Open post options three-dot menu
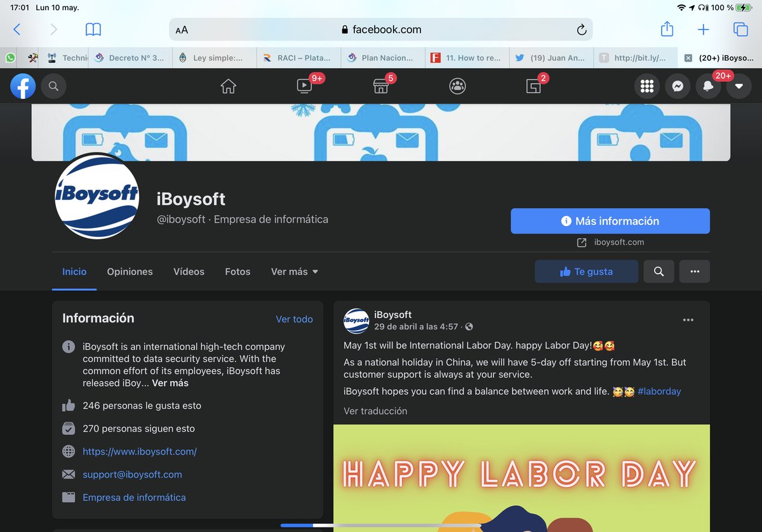 (x=688, y=320)
